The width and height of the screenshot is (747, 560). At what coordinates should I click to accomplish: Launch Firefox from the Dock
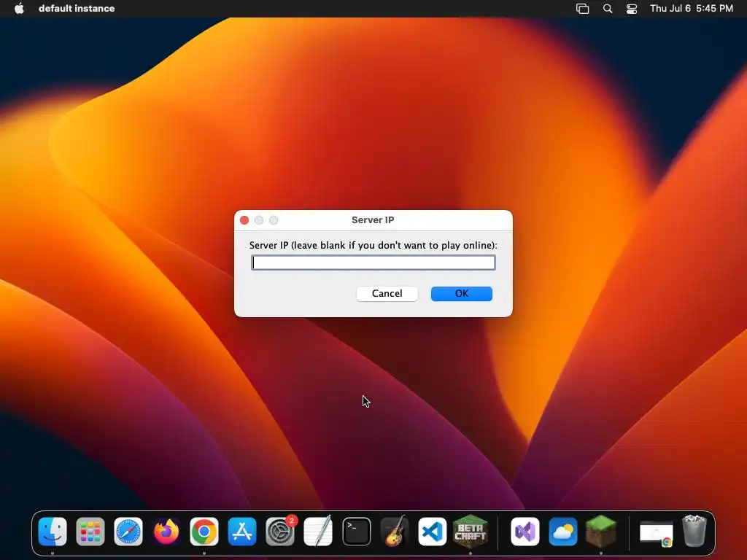point(166,532)
